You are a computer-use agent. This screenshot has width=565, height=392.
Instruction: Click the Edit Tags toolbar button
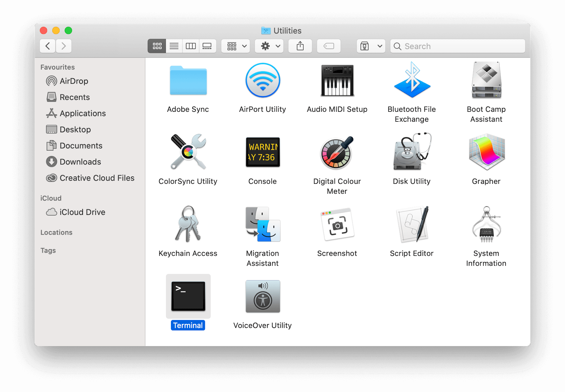[x=329, y=46]
